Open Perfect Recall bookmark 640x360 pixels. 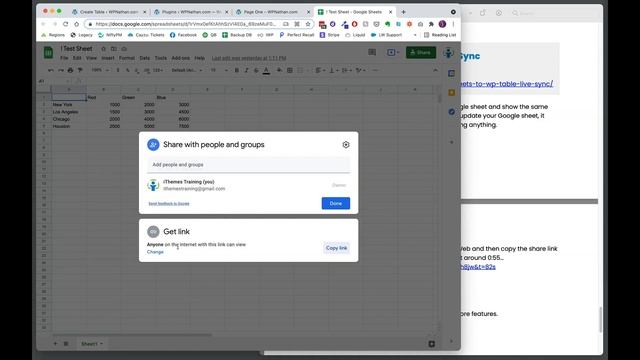(296, 35)
